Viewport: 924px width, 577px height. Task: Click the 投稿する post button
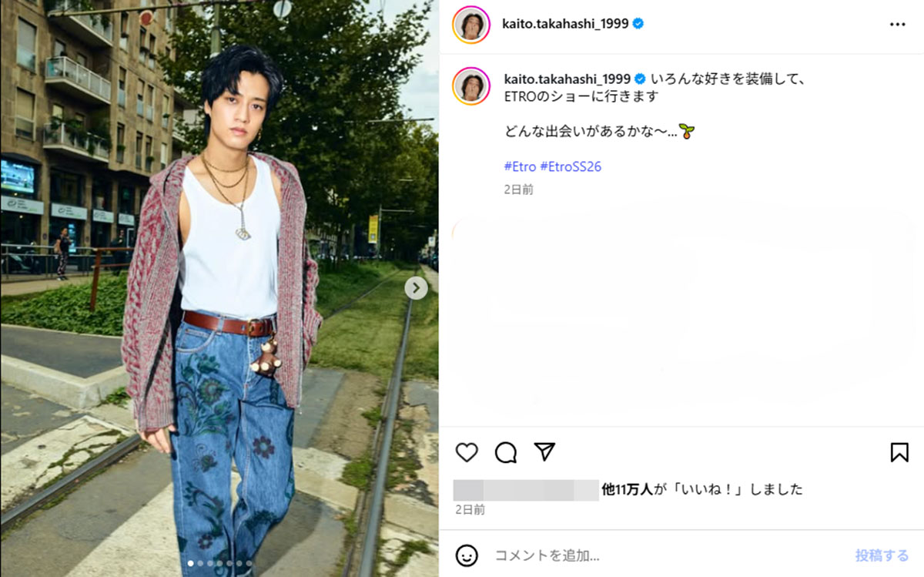[882, 555]
